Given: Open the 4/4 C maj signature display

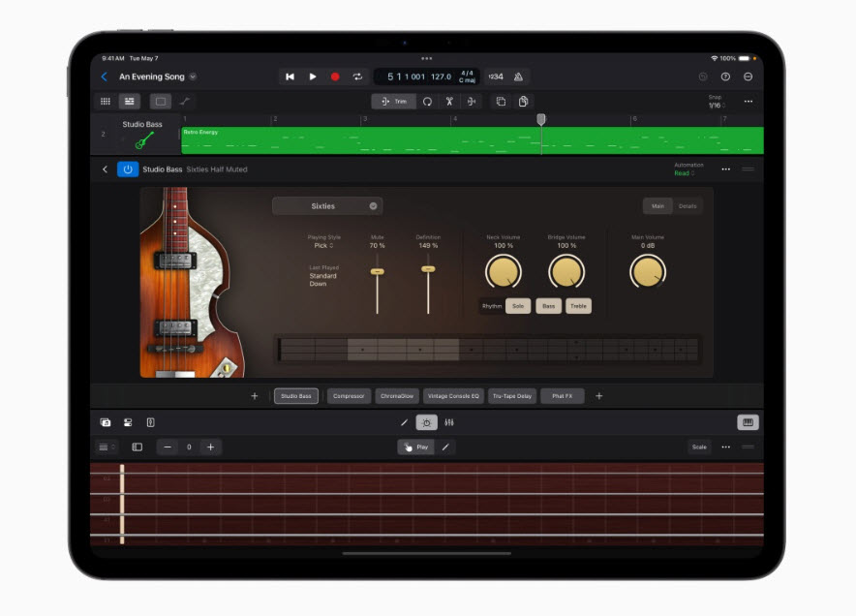Looking at the screenshot, I should point(467,77).
